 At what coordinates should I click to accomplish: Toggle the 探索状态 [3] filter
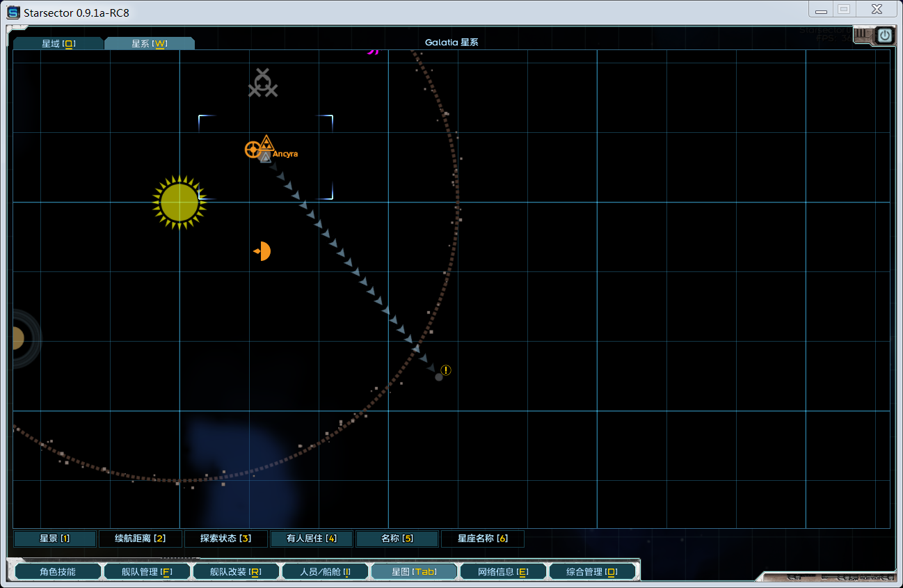tap(226, 539)
